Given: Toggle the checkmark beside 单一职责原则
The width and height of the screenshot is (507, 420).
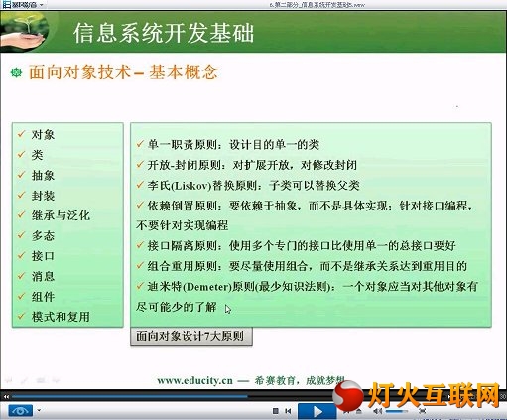Looking at the screenshot, I should pyautogui.click(x=140, y=144).
